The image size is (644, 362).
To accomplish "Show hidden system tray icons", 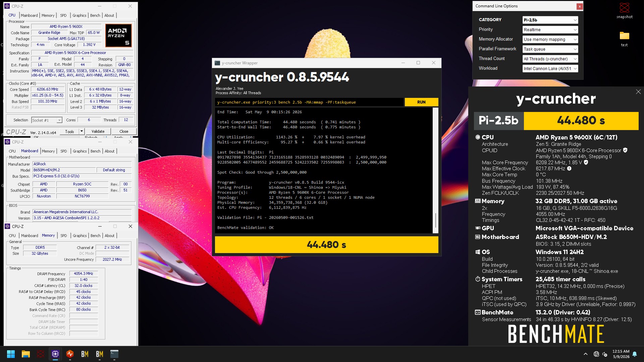I will click(586, 354).
